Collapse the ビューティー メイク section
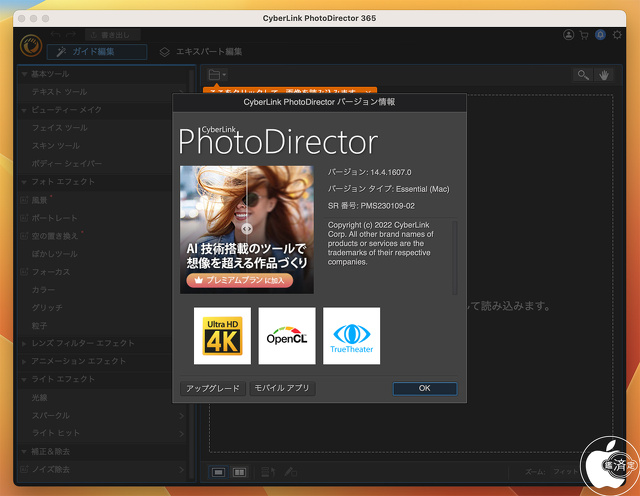The width and height of the screenshot is (640, 496). coord(24,110)
